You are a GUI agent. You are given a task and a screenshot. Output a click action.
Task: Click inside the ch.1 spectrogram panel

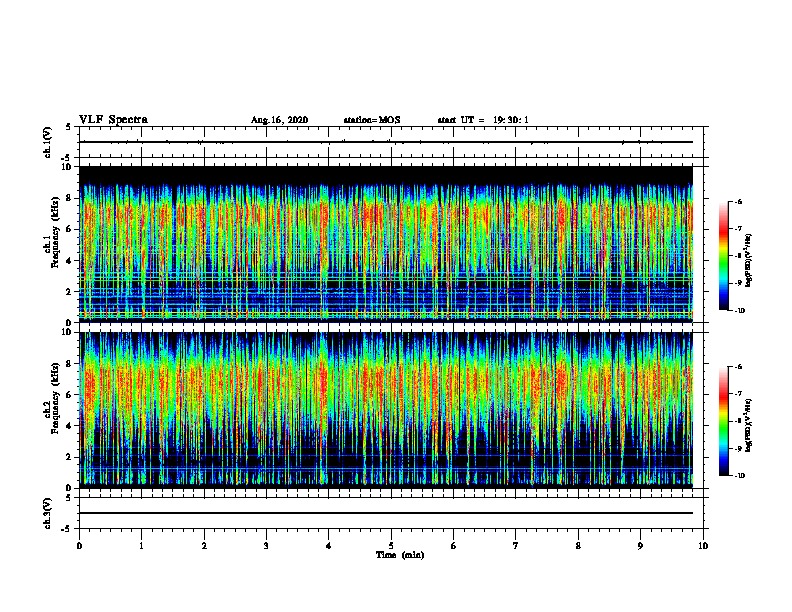386,244
